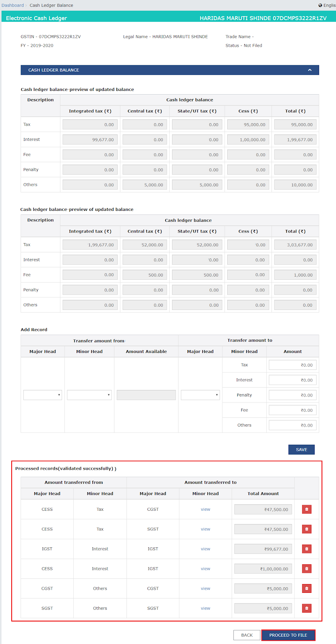
Task: Click the Electronic Cash Ledger heading
Action: [36, 18]
